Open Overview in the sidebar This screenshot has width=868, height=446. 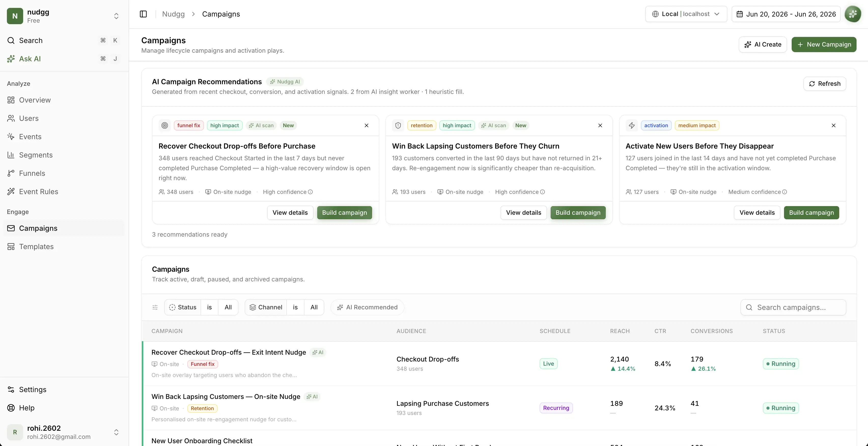coord(64,100)
